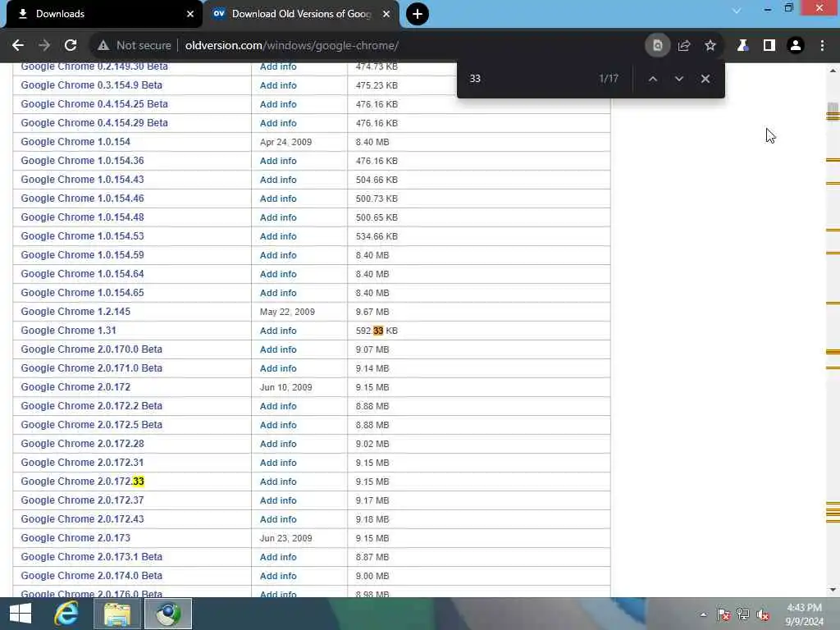Screen dimensions: 840x630
Task: Select the 534.66 KB size cell
Action: click(x=377, y=236)
